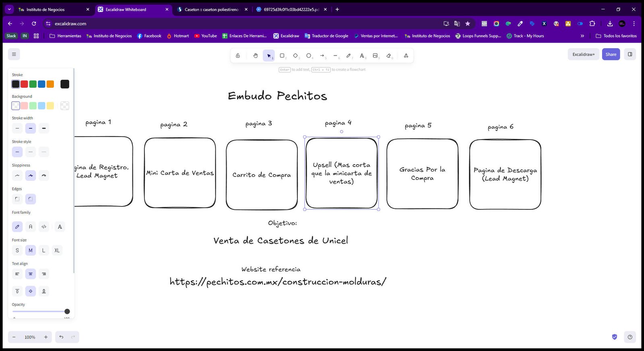Select the Text tool in toolbar
Image resolution: width=644 pixels, height=351 pixels.
click(362, 56)
